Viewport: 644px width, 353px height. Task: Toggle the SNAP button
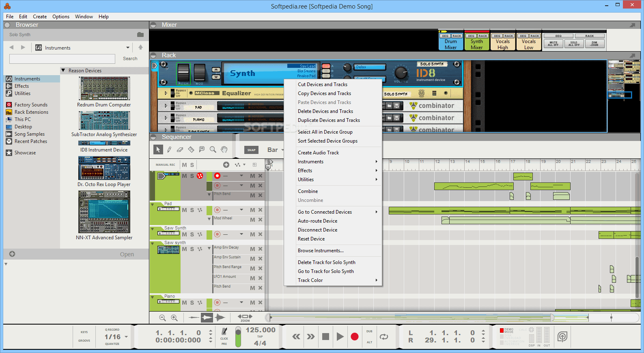click(x=252, y=150)
